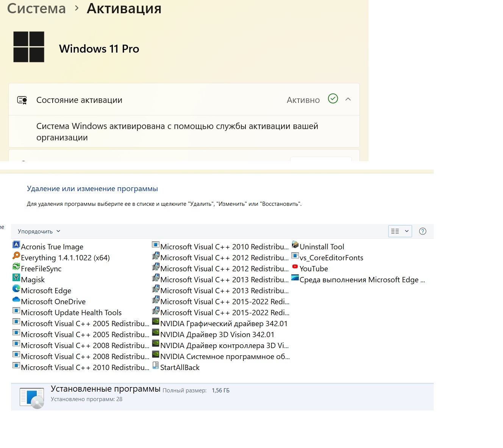Go back to System breadcrumb
This screenshot has width=503, height=448.
click(x=36, y=8)
